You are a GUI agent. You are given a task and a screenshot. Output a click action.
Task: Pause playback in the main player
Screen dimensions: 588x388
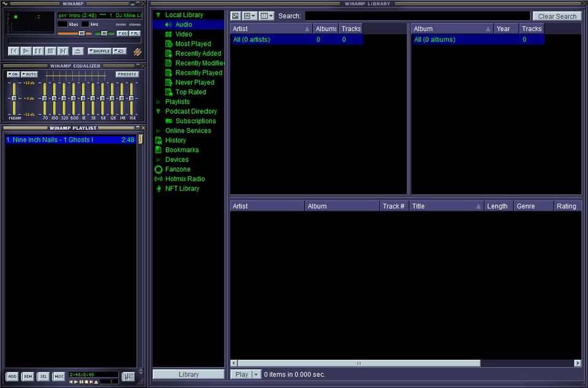[38, 51]
